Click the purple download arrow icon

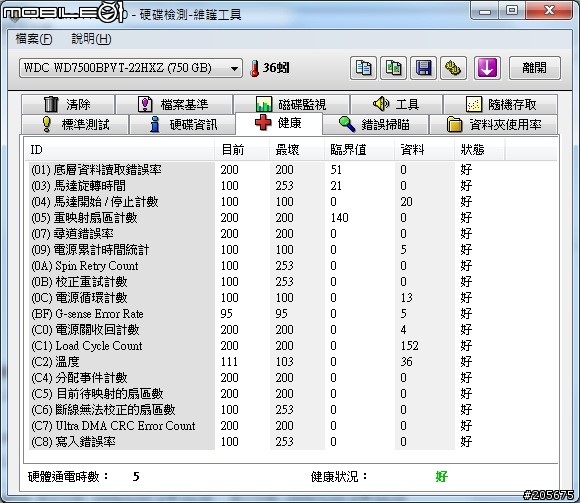pos(487,68)
